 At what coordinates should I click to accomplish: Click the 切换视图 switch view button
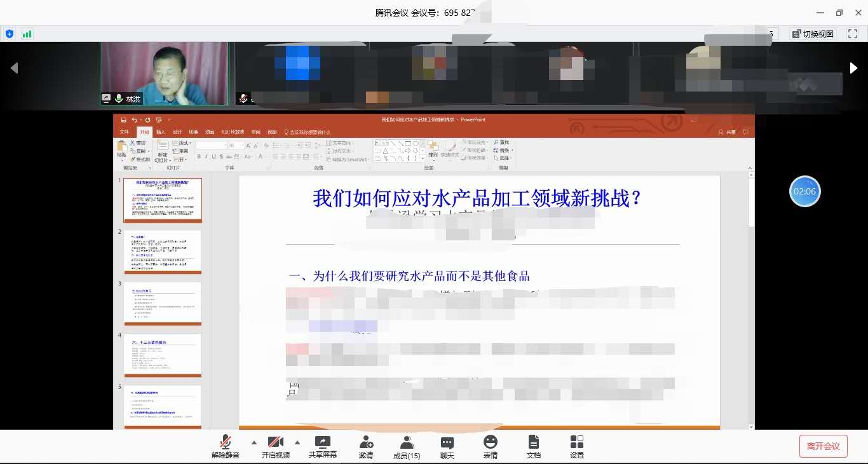pos(813,34)
